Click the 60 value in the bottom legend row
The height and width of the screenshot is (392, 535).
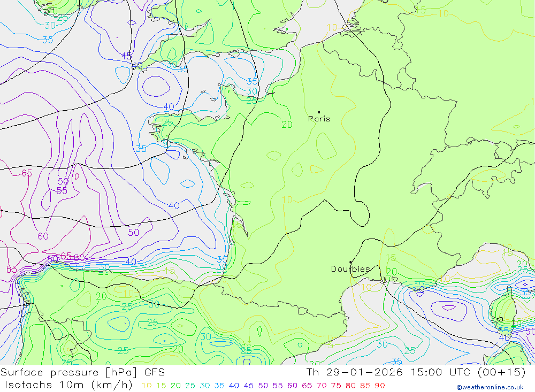click(292, 386)
